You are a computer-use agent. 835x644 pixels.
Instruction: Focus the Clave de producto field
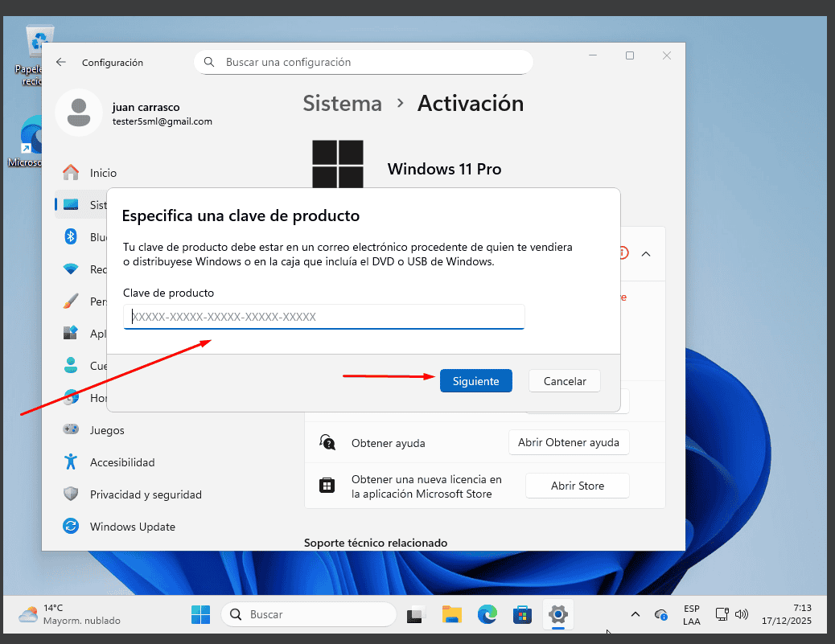(323, 317)
